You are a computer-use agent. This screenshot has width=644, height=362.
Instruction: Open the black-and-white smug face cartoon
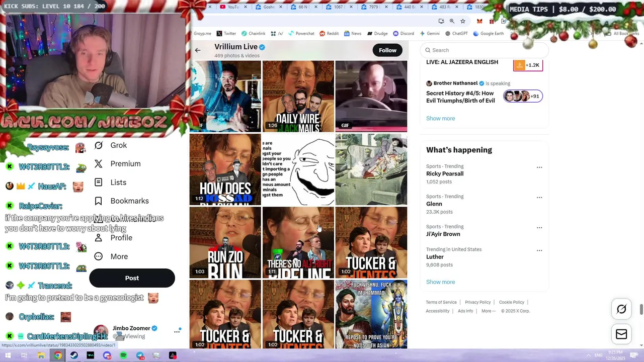tap(298, 169)
